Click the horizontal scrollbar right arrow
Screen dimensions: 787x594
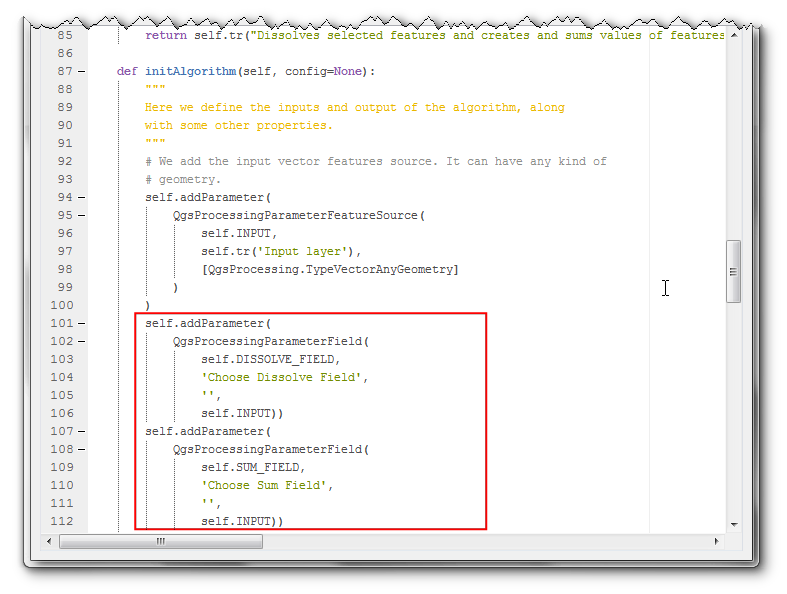716,541
